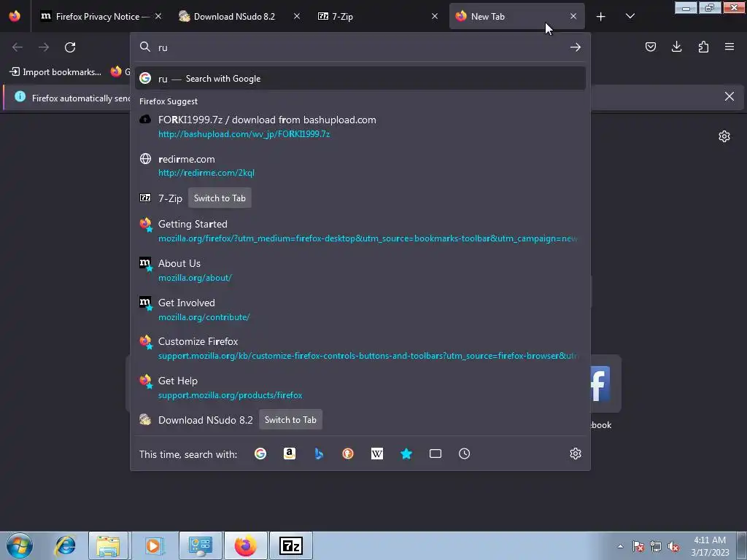Open the taskbar clock and date

point(710,546)
